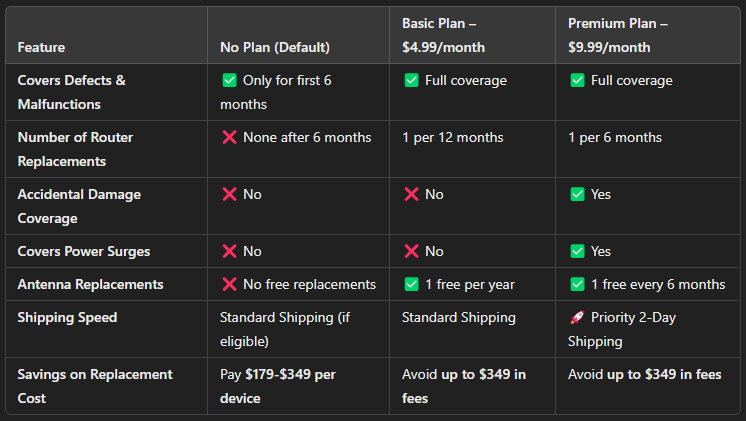Click the No Plan red X for Power Surges
The image size is (746, 421).
pos(228,252)
